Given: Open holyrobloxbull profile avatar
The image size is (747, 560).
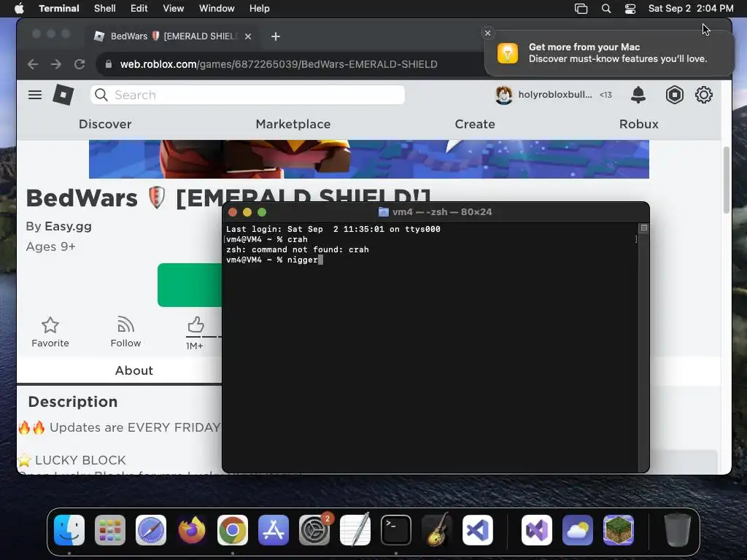Looking at the screenshot, I should point(503,95).
